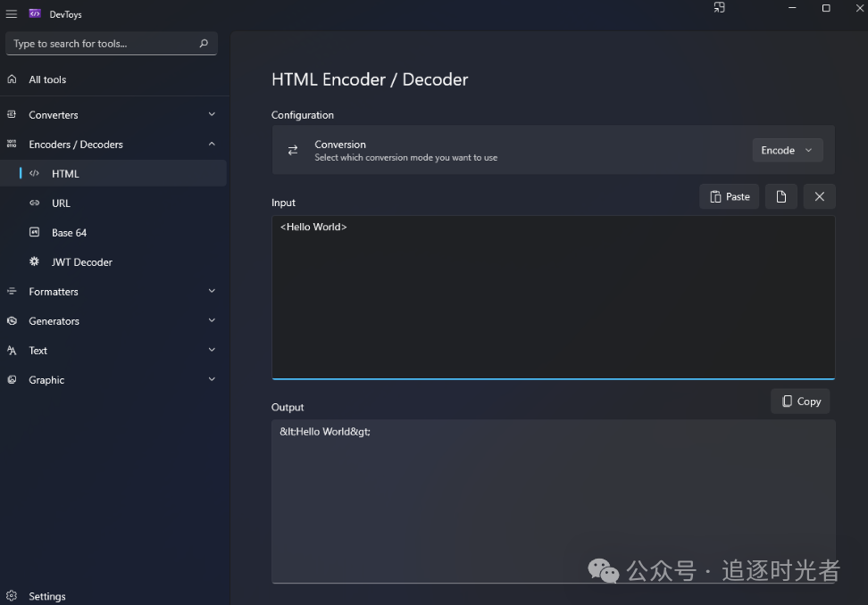Screen dimensions: 868x605
Task: Expand the Graphic section chevron
Action: [212, 379]
